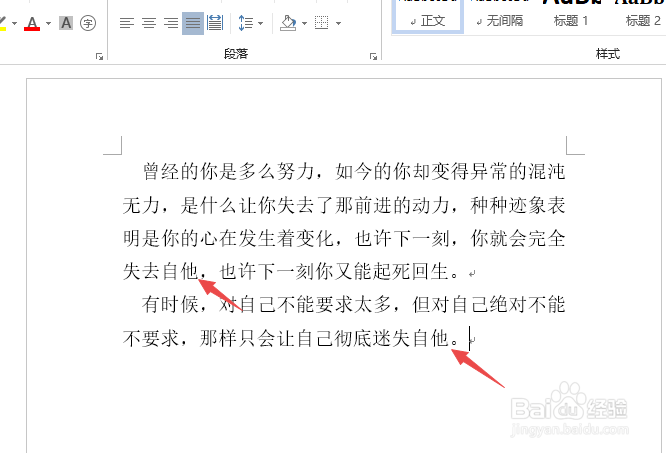The height and width of the screenshot is (453, 666).
Task: Align text left
Action: click(127, 23)
